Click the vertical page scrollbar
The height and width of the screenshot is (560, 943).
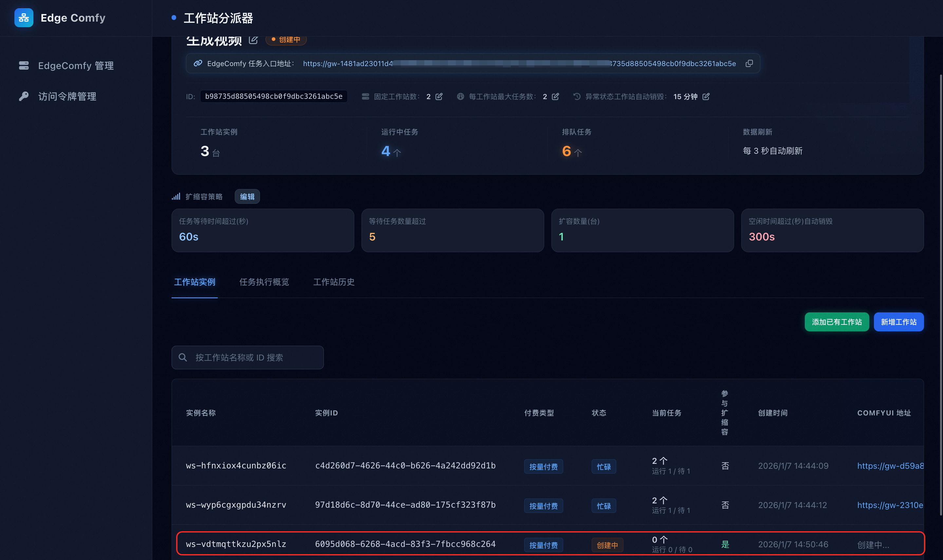pyautogui.click(x=940, y=294)
